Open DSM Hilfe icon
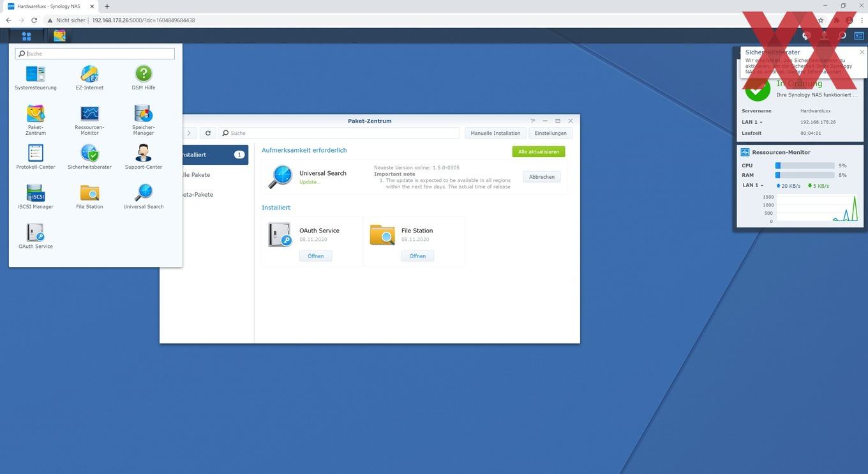Image resolution: width=868 pixels, height=474 pixels. click(144, 77)
